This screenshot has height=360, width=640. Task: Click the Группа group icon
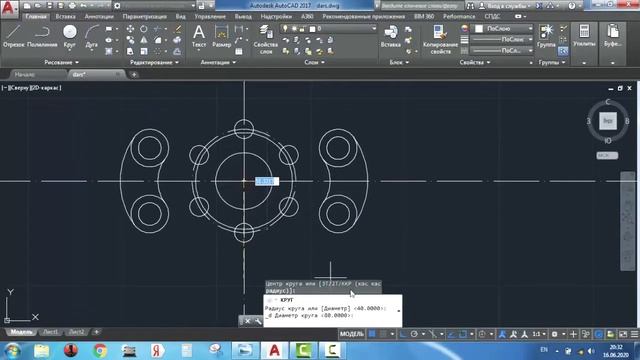click(x=546, y=36)
